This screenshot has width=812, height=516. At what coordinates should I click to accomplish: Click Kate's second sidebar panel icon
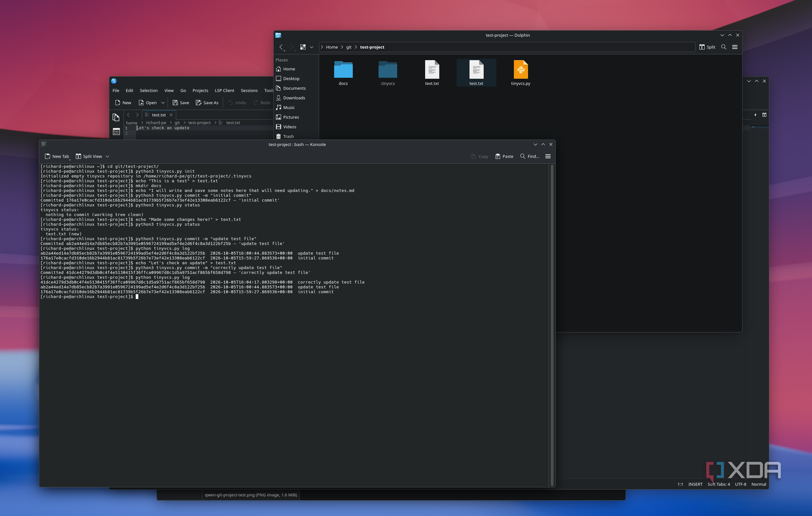(x=116, y=132)
